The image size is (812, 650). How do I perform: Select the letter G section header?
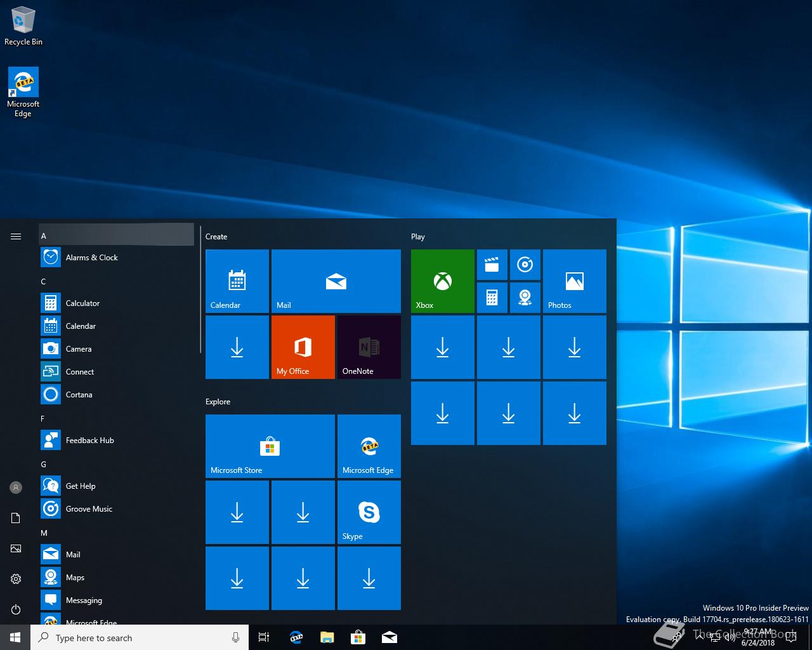117,464
